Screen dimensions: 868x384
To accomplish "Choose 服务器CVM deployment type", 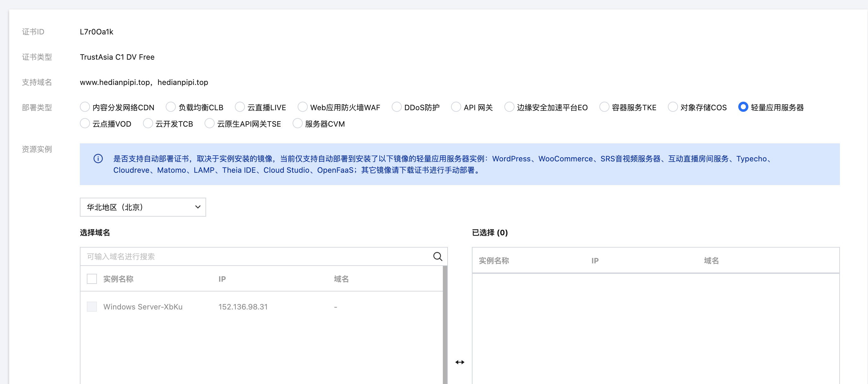I will pyautogui.click(x=297, y=124).
